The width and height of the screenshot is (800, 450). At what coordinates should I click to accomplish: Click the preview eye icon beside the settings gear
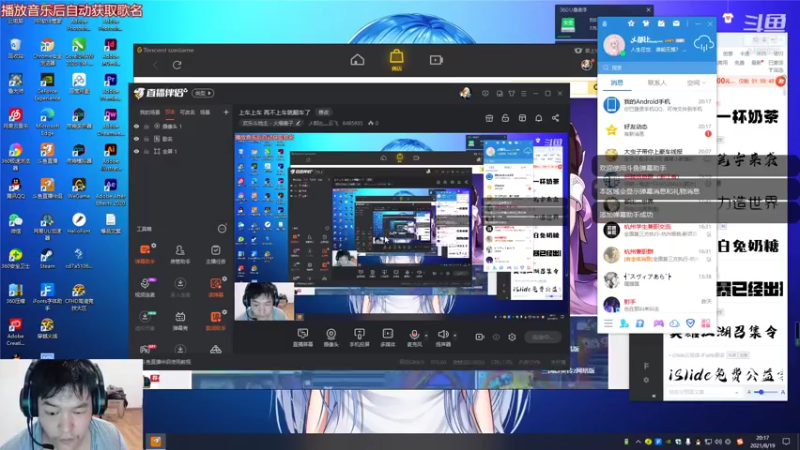pyautogui.click(x=496, y=337)
